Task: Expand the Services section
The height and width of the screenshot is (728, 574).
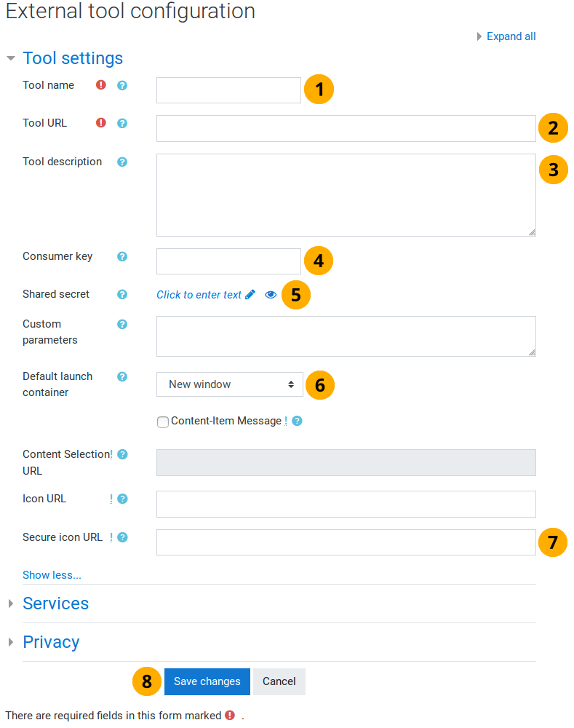Action: [x=55, y=604]
